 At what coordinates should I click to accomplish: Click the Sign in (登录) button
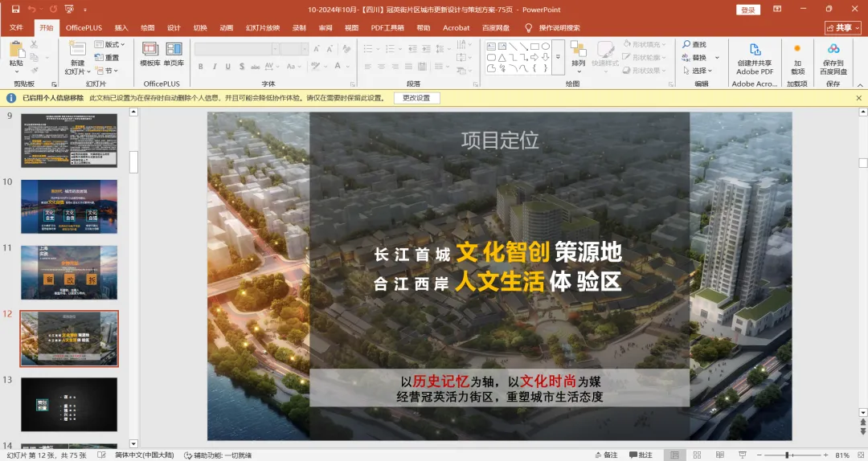[x=748, y=10]
